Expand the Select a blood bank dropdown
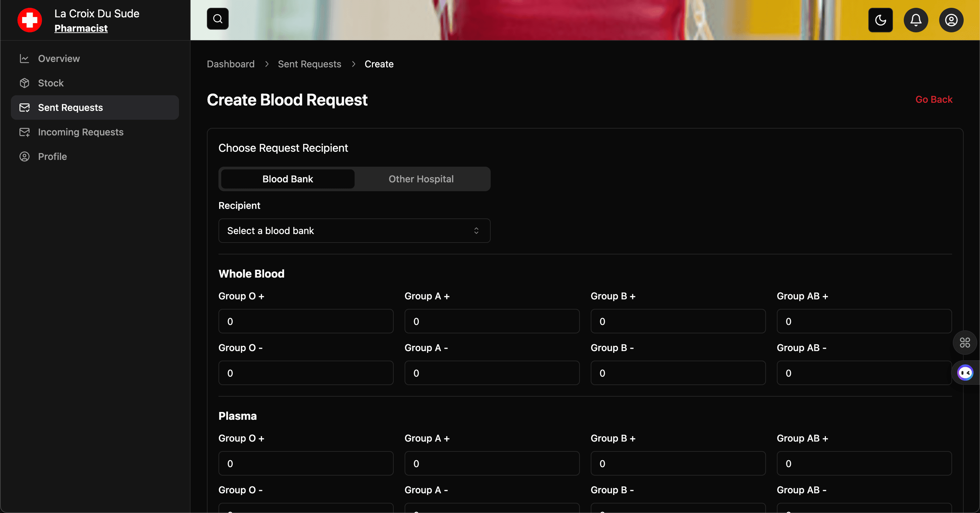 [x=354, y=230]
